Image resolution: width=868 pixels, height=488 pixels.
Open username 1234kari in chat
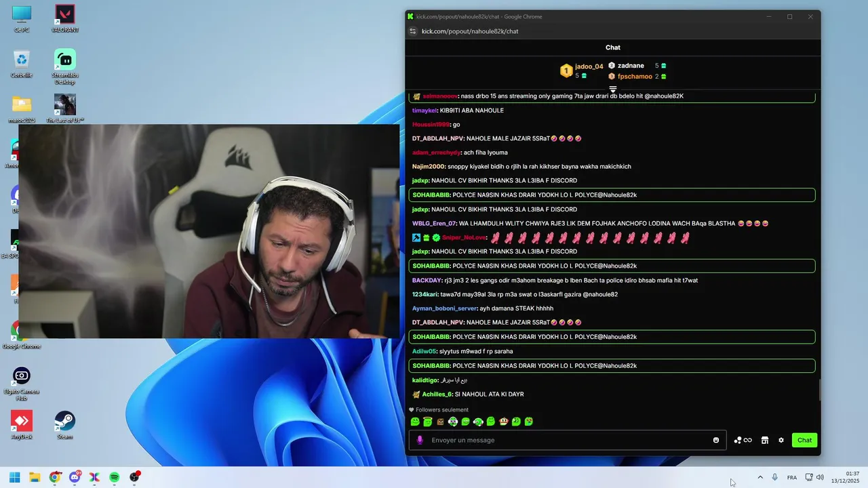coord(425,295)
